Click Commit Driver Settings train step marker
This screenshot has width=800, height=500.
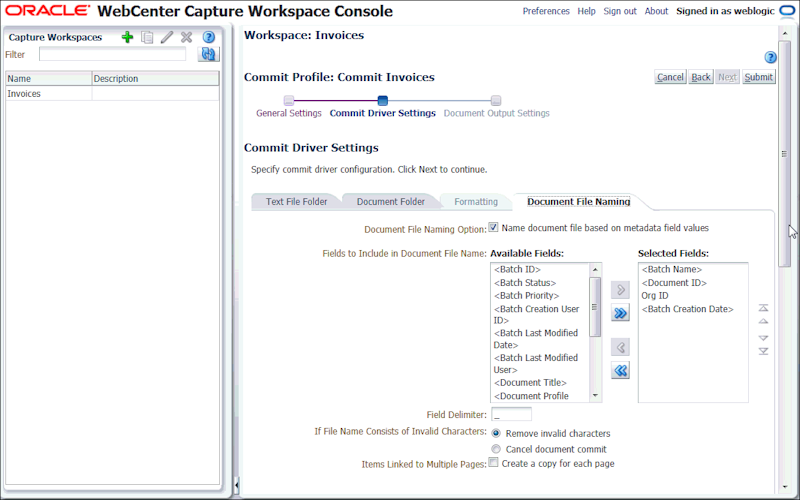pos(383,101)
